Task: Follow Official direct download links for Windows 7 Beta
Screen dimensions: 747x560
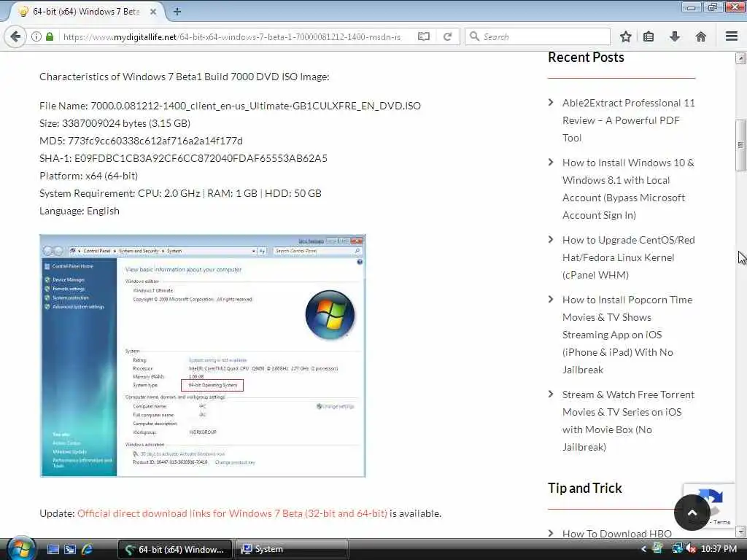Action: coord(232,513)
